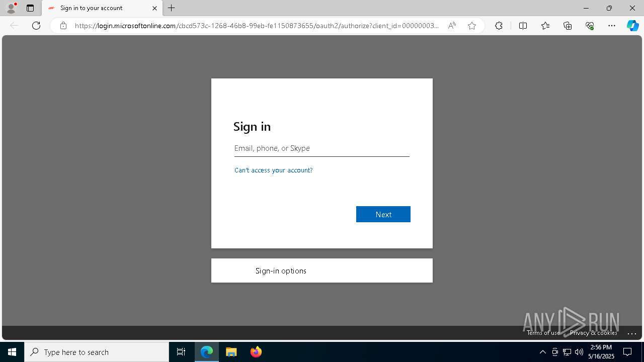The image size is (644, 362).
Task: Open the Favorites list
Action: (545, 26)
